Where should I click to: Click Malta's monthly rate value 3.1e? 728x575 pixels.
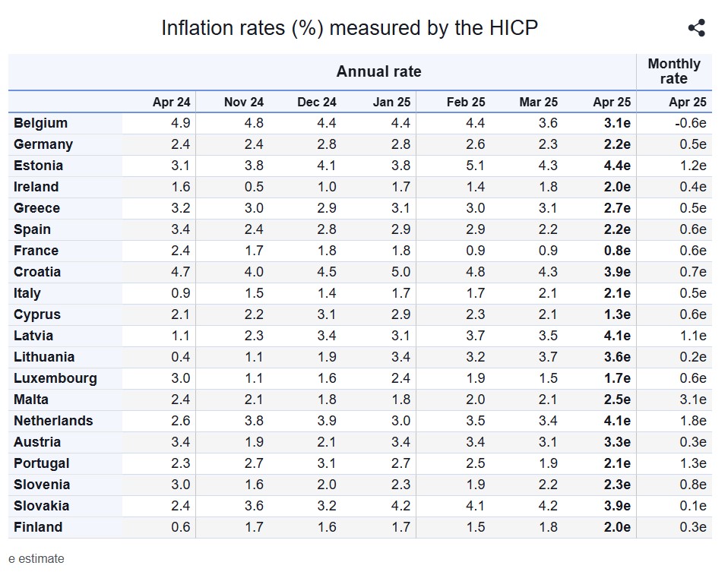692,400
